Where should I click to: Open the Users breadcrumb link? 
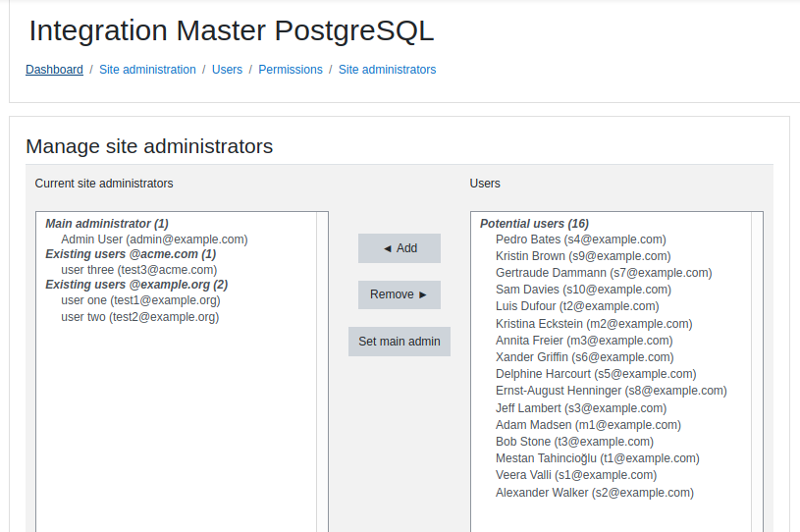[227, 70]
